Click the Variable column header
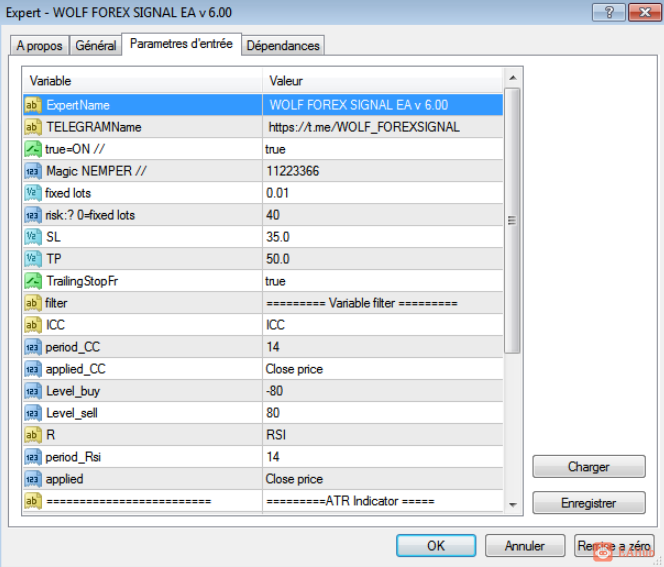This screenshot has width=664, height=567. tap(142, 81)
